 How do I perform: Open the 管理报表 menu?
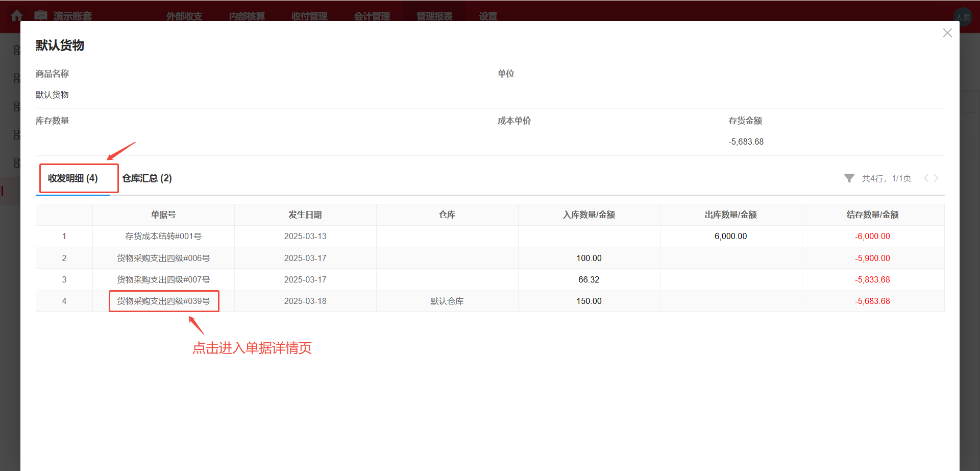point(434,16)
